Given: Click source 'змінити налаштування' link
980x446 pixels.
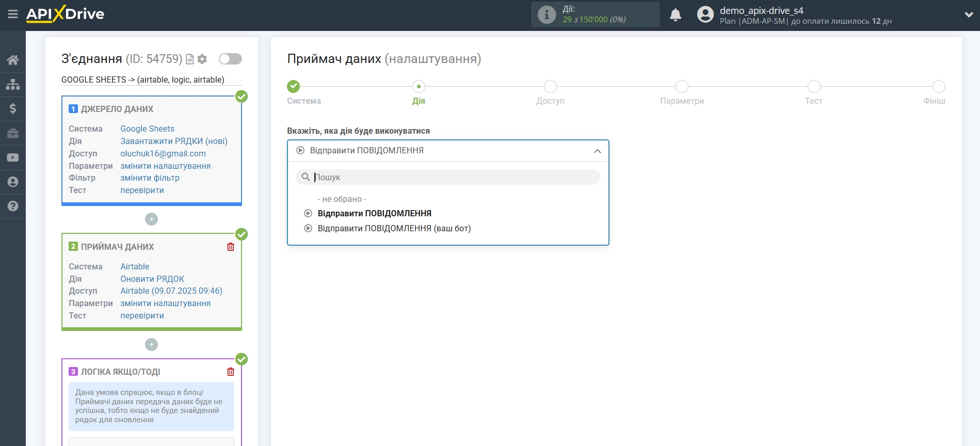Looking at the screenshot, I should tap(165, 166).
